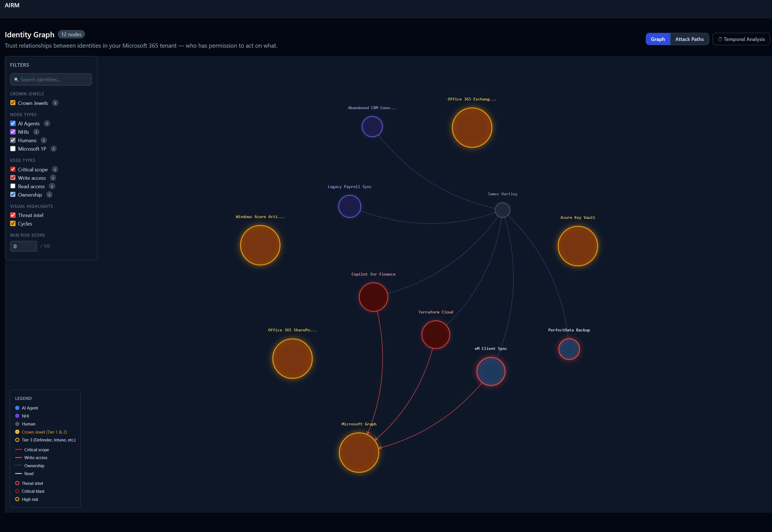Click the 'Azure Key Vault' label
Viewport: 772px width, 532px height.
tap(578, 218)
